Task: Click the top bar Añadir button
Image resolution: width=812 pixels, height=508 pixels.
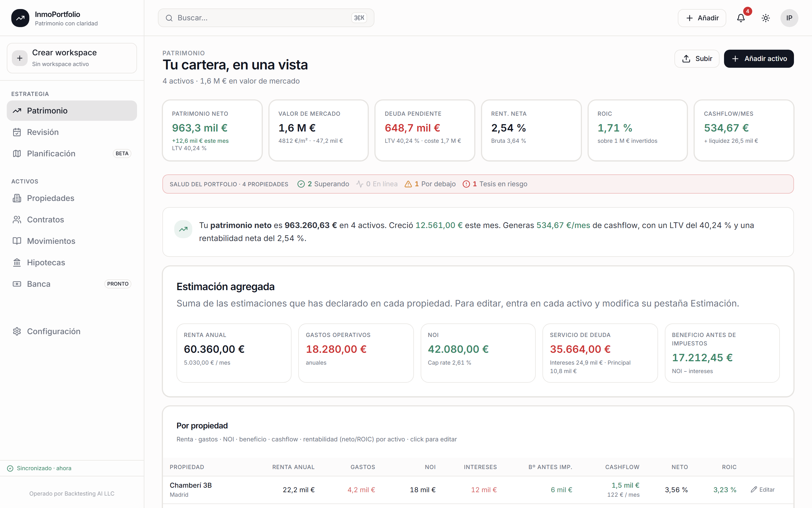Action: 701,18
